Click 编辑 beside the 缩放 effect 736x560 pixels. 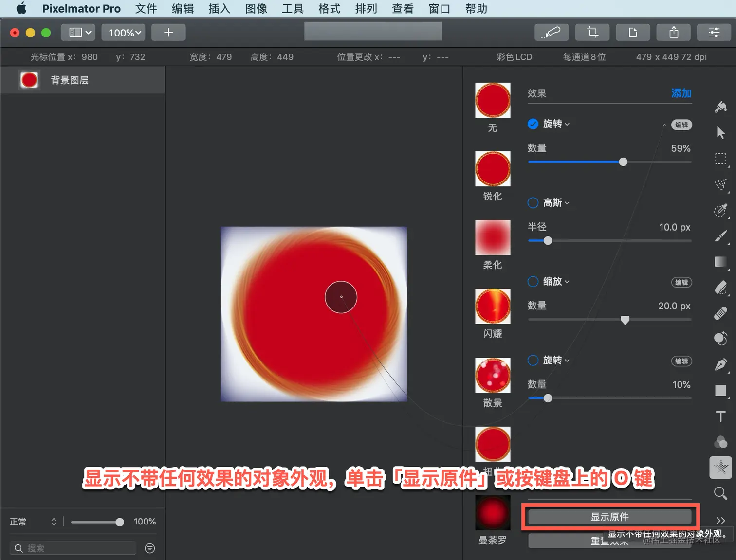click(x=681, y=282)
